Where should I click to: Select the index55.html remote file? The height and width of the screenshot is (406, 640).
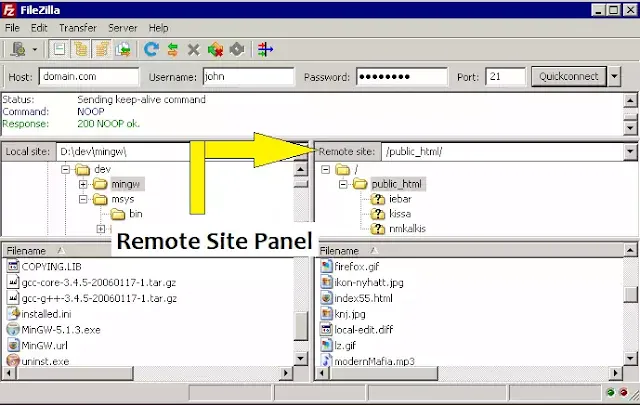[363, 298]
